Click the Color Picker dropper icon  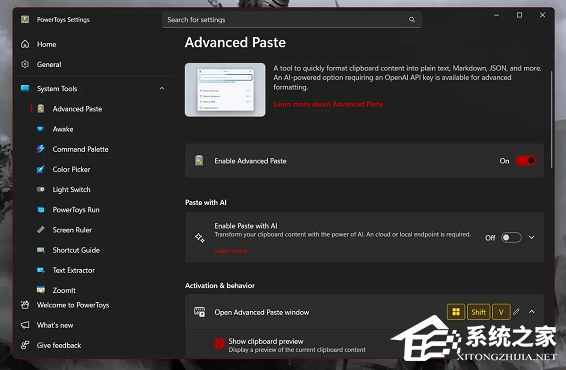click(40, 169)
